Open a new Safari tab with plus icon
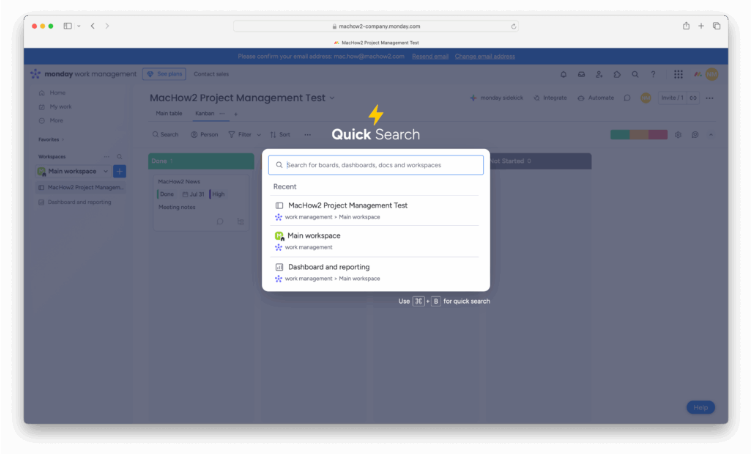 [701, 26]
